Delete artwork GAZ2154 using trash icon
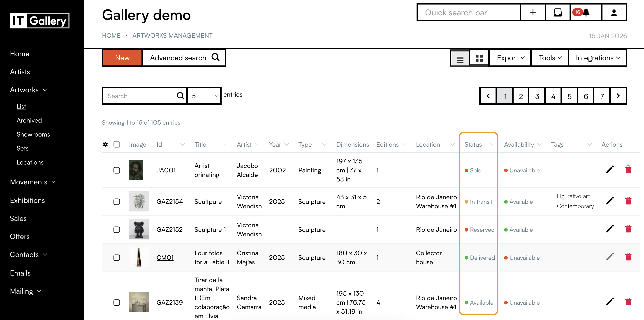Viewport: 644px width, 320px height. click(x=628, y=201)
